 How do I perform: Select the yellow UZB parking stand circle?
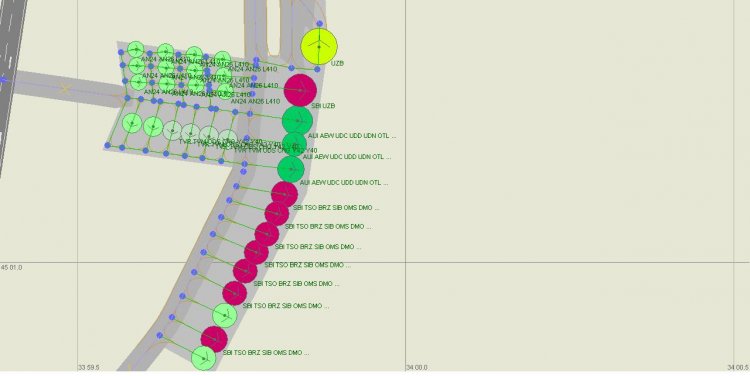319,47
